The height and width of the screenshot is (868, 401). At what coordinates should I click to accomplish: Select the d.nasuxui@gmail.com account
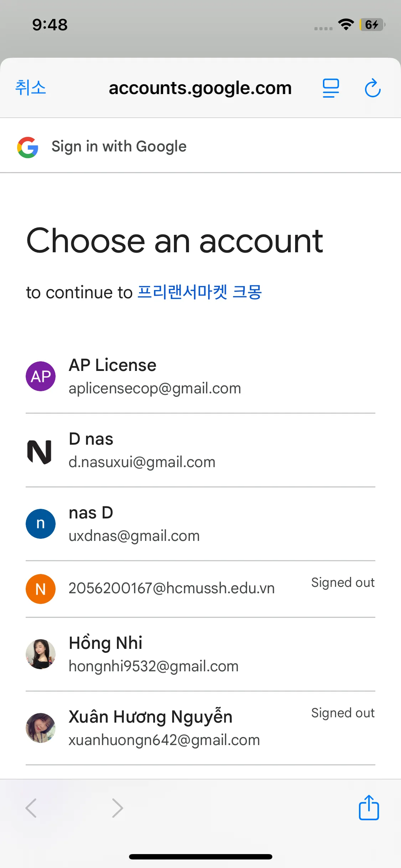point(142,462)
